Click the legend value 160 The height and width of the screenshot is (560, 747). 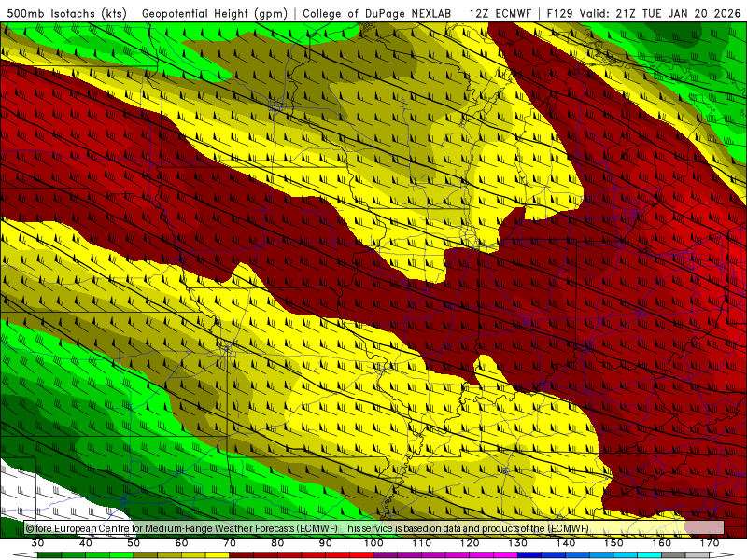coord(662,543)
